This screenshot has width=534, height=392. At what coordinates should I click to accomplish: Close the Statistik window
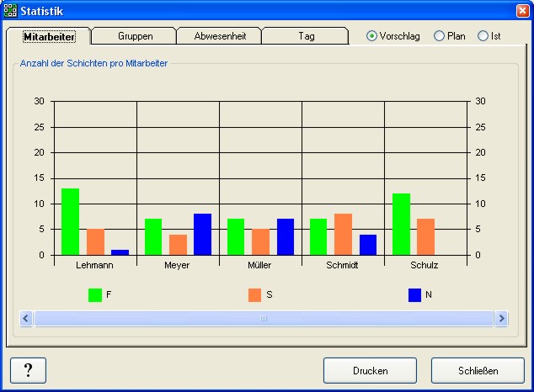[522, 10]
